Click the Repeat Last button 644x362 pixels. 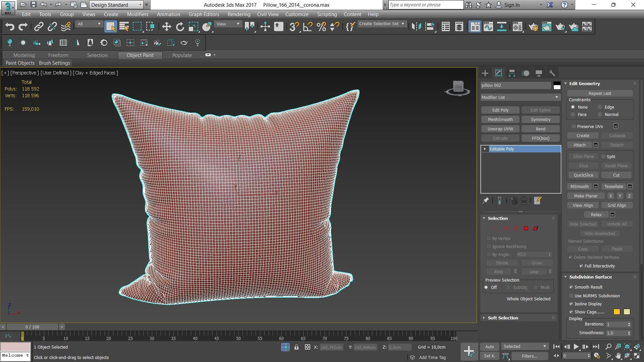coord(600,94)
